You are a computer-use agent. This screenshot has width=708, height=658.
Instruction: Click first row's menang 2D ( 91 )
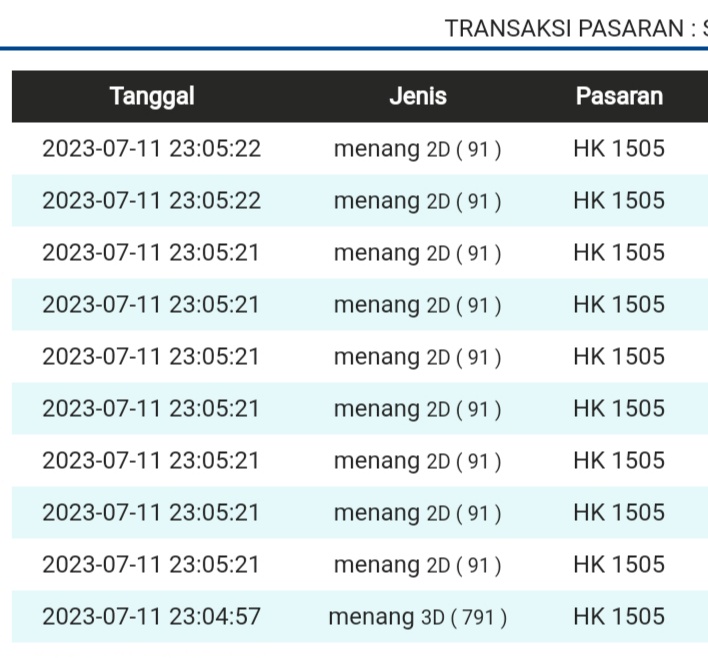[418, 149]
